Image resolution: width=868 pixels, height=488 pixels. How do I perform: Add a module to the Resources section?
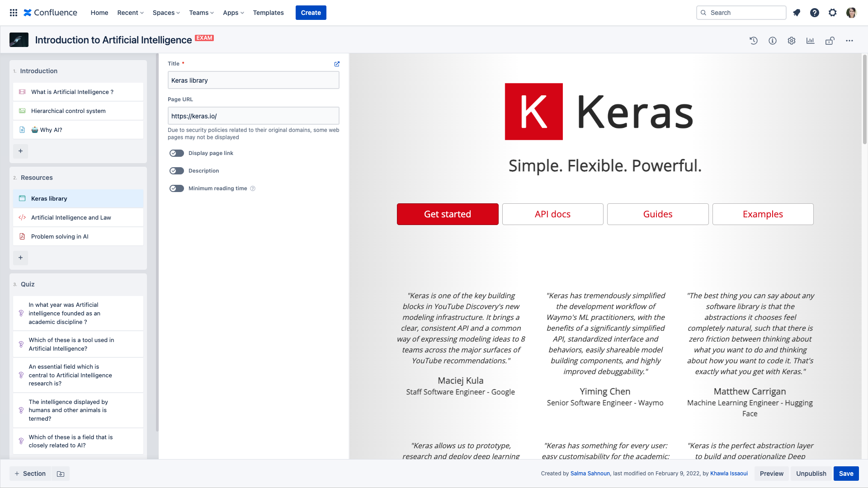tap(20, 258)
